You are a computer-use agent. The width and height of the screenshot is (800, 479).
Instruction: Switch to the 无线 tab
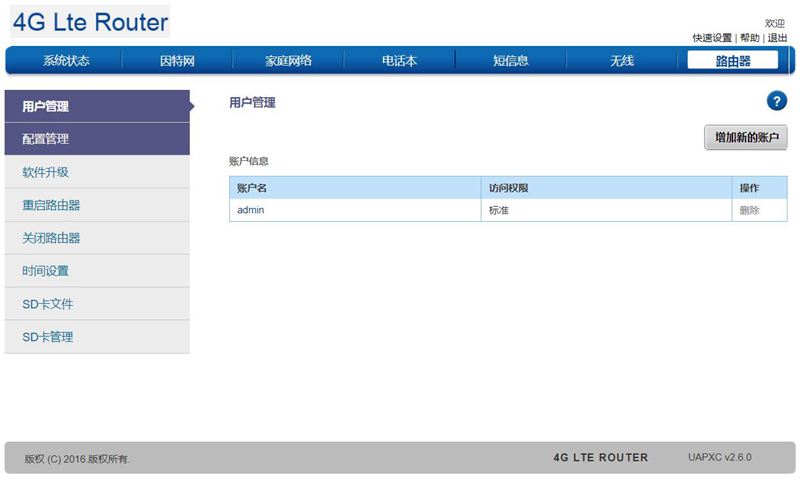pyautogui.click(x=622, y=61)
